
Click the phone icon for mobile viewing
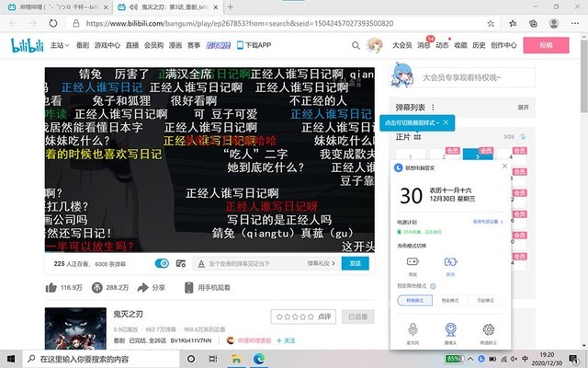[188, 288]
